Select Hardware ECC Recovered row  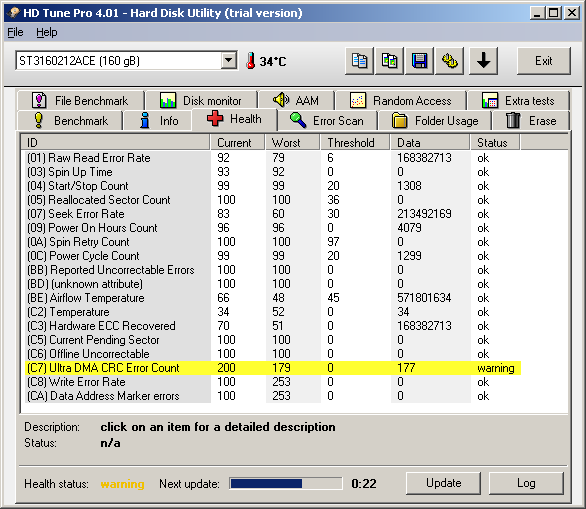[x=273, y=326]
